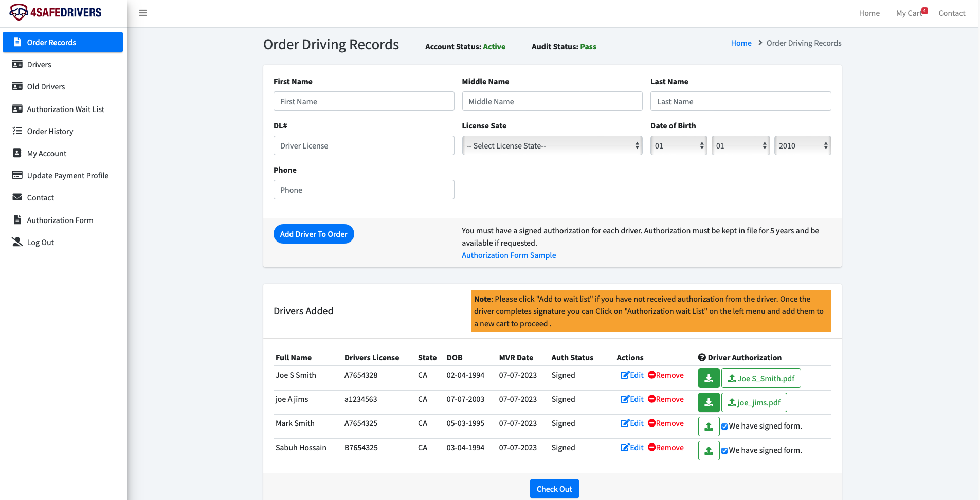980x500 pixels.
Task: Open the Authorization Form Sample link
Action: 509,255
